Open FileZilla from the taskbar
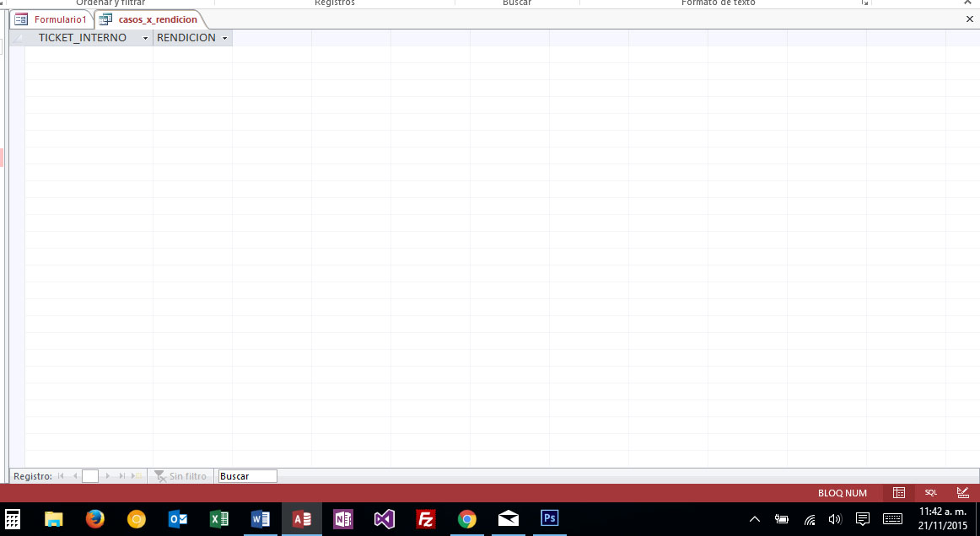This screenshot has width=980, height=536. click(426, 519)
